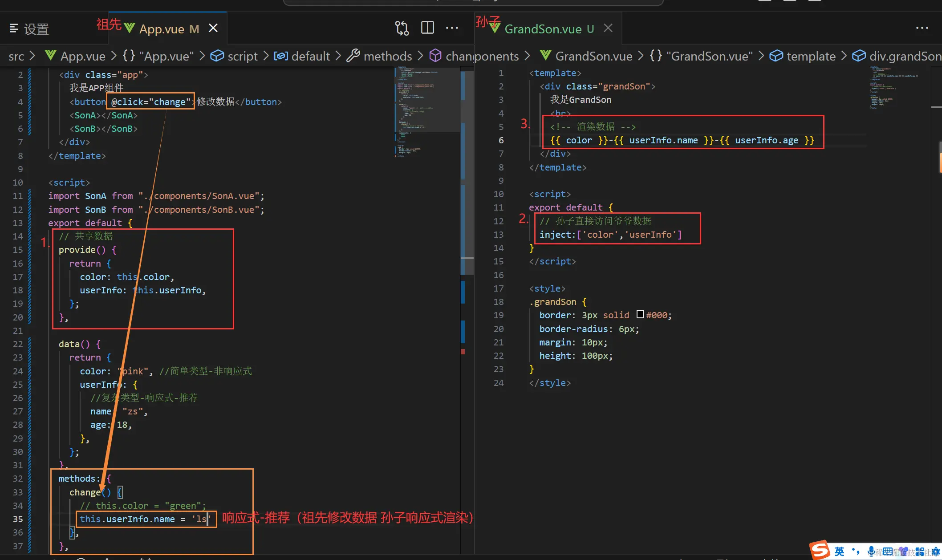Click the cube icon before div.grandSon breadcrumb
942x560 pixels.
(859, 56)
